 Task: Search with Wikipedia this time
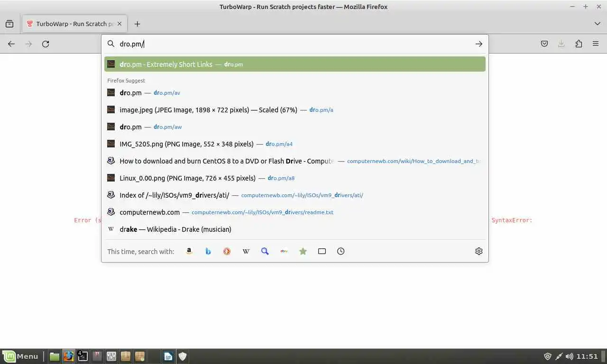pyautogui.click(x=246, y=251)
